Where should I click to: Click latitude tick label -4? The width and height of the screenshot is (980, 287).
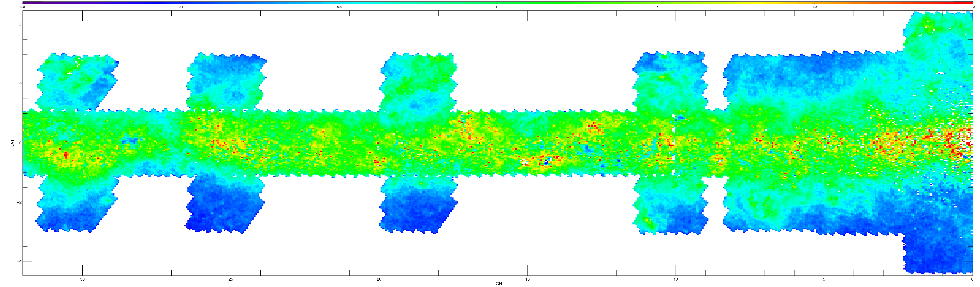pos(19,262)
